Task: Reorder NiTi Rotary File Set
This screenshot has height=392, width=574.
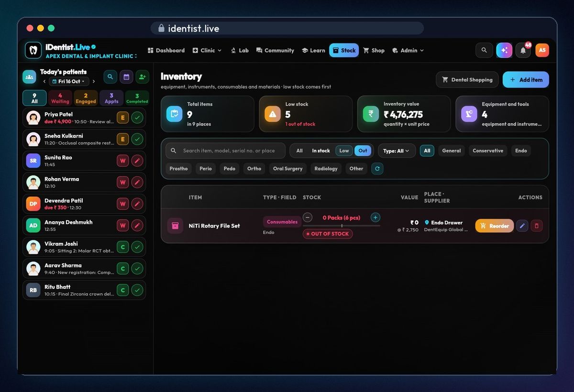Action: click(495, 226)
